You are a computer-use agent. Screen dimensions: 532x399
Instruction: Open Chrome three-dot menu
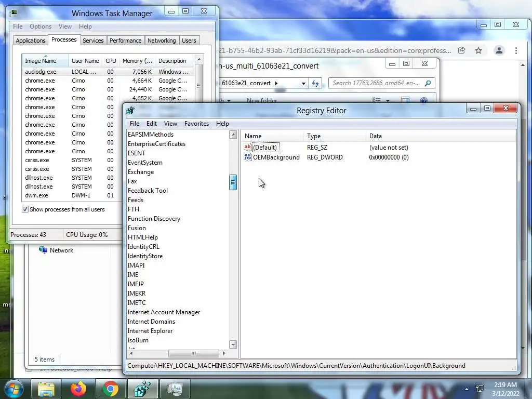click(516, 50)
